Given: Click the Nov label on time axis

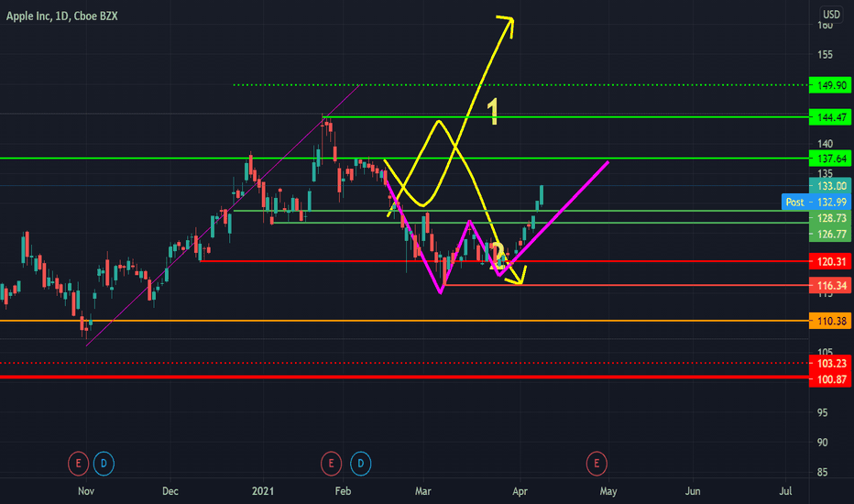Looking at the screenshot, I should 86,491.
